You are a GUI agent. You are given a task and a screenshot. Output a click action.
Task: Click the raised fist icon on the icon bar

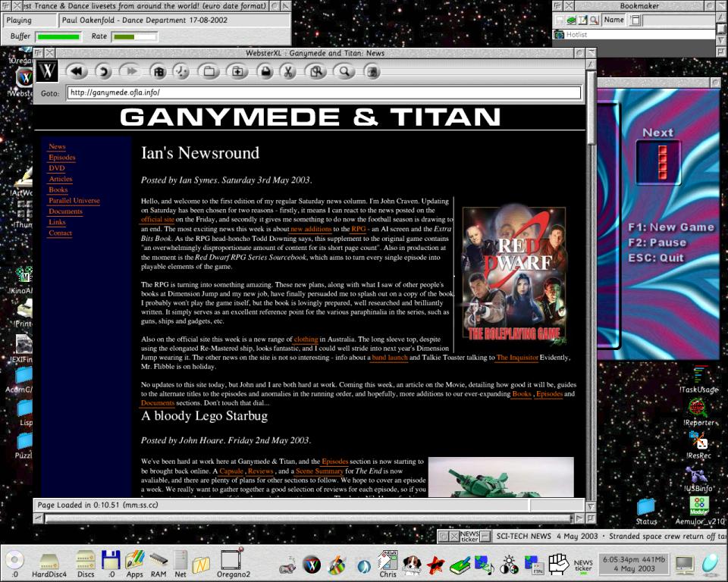[558, 565]
